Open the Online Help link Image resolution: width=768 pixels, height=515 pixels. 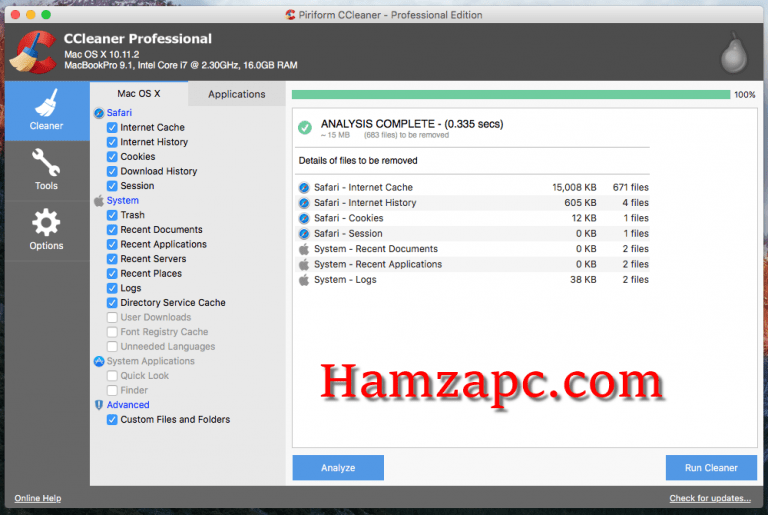38,498
